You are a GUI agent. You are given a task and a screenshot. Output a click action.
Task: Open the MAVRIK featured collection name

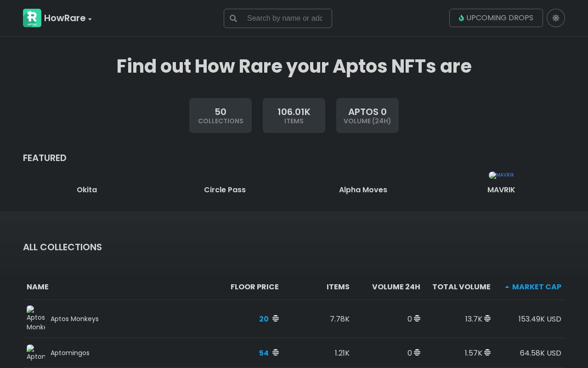501,190
